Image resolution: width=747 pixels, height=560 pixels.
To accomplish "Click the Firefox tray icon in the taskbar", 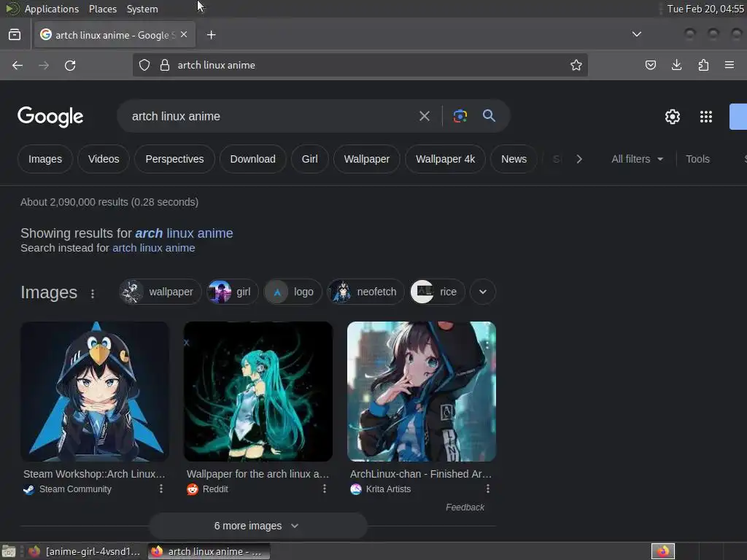I will (663, 551).
